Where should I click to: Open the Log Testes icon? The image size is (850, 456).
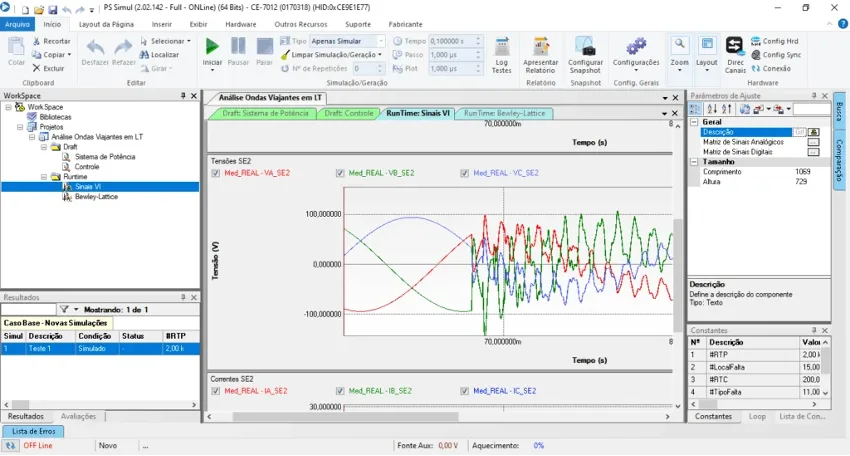tap(501, 55)
